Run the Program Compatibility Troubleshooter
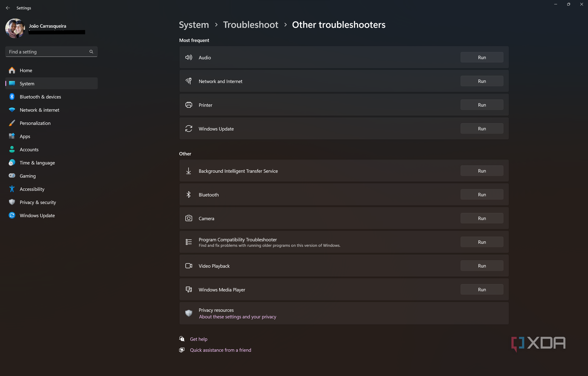 482,242
